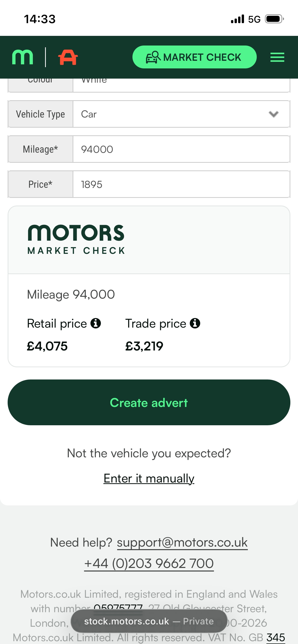
Task: Tap the stock.motors.co.uk address bar
Action: (x=149, y=621)
